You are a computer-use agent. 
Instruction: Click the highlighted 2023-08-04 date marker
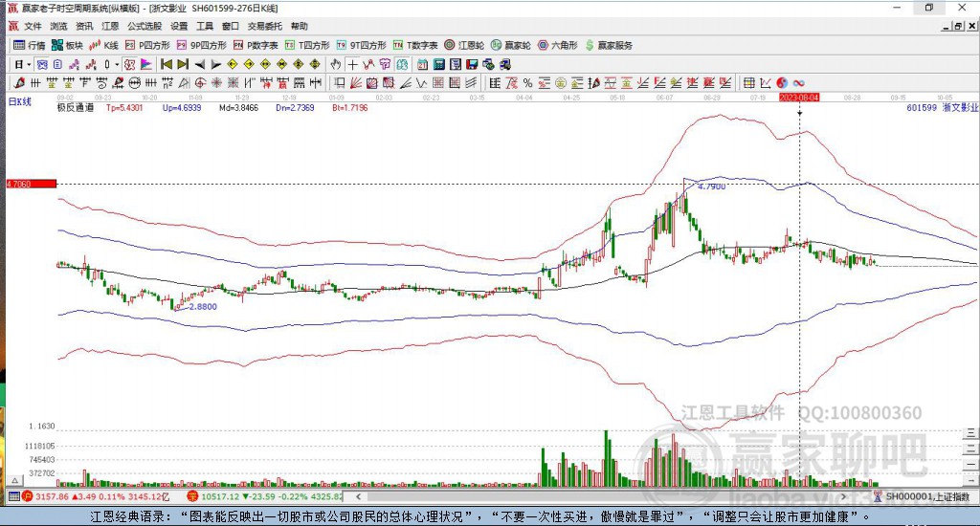[799, 98]
